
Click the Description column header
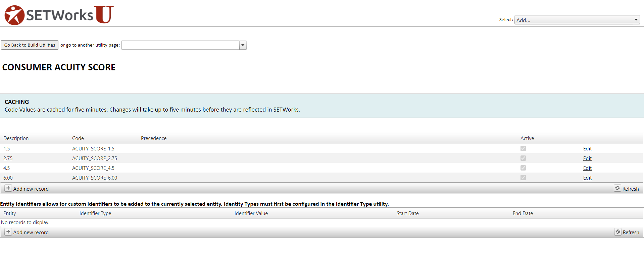click(x=16, y=138)
